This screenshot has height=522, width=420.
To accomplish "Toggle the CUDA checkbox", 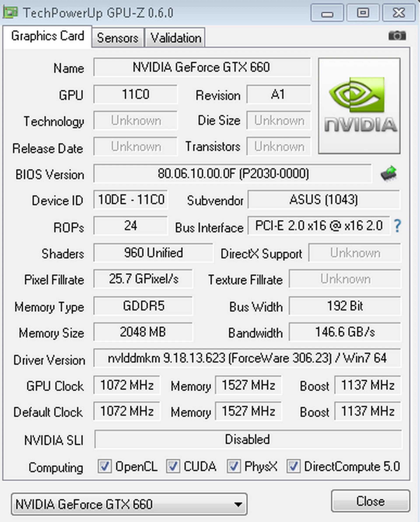I will pyautogui.click(x=173, y=466).
